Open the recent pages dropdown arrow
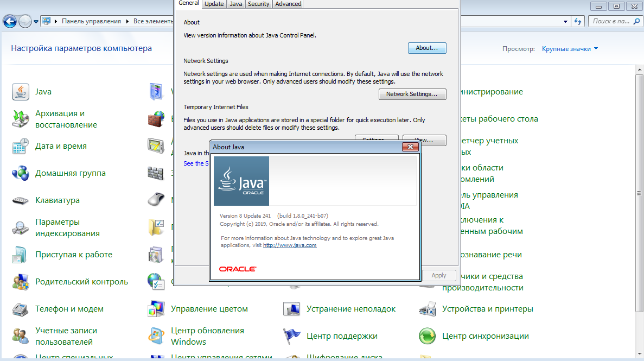The image size is (644, 361). tap(36, 21)
